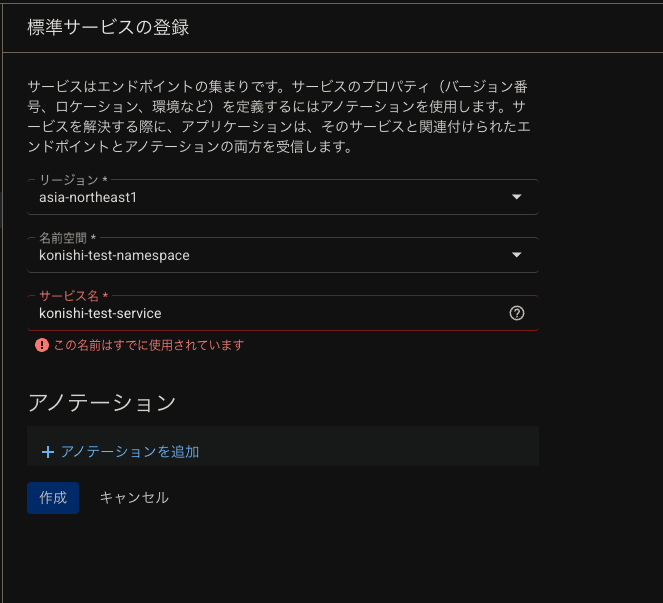Click the 標準サービスの登録 title
Viewport: 663px width, 603px height.
tap(108, 27)
